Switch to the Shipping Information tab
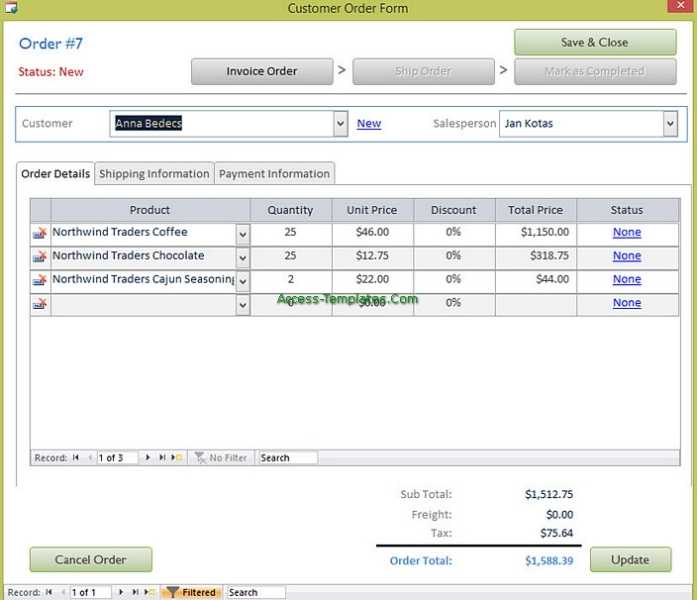 [x=154, y=174]
